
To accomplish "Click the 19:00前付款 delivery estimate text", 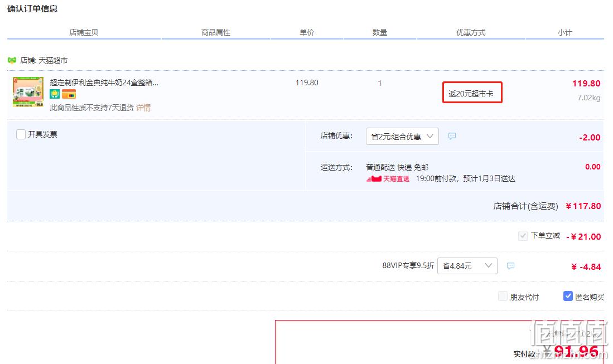I will tap(465, 179).
